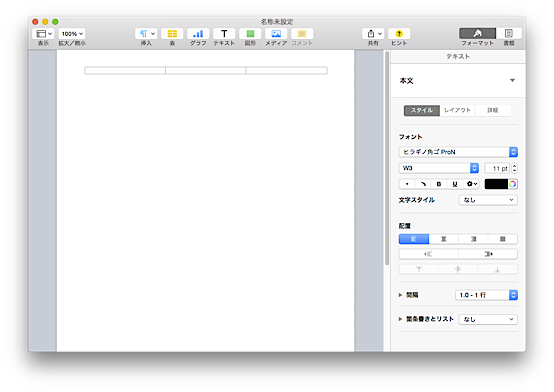The height and width of the screenshot is (392, 554).
Task: Open the 1.0 - 1 行 spacing dropdown
Action: click(487, 295)
